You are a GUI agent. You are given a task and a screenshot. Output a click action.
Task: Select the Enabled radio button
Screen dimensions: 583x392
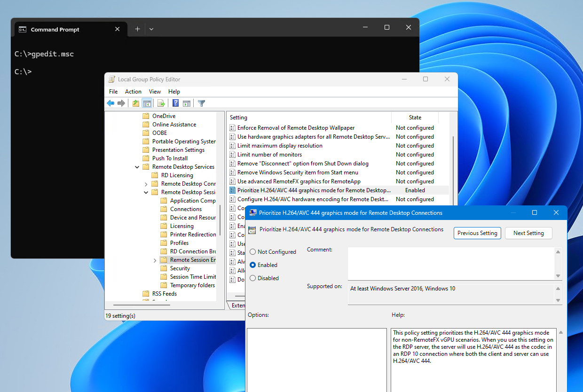[253, 265]
